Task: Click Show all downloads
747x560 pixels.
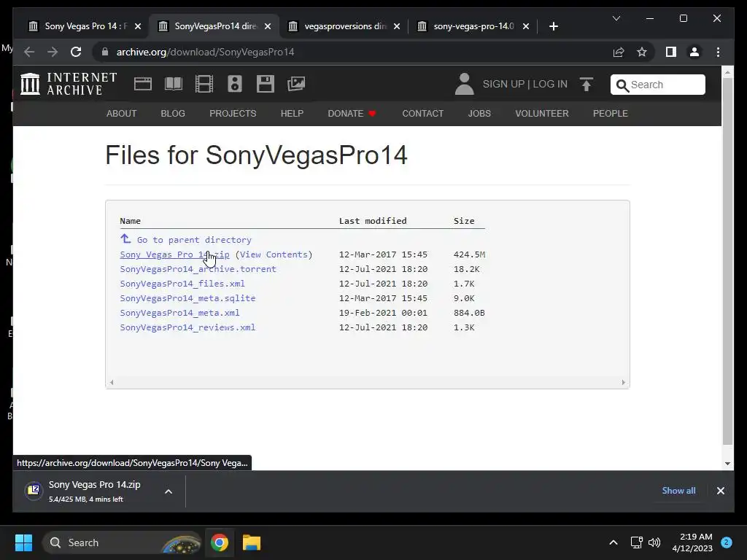Action: (678, 491)
